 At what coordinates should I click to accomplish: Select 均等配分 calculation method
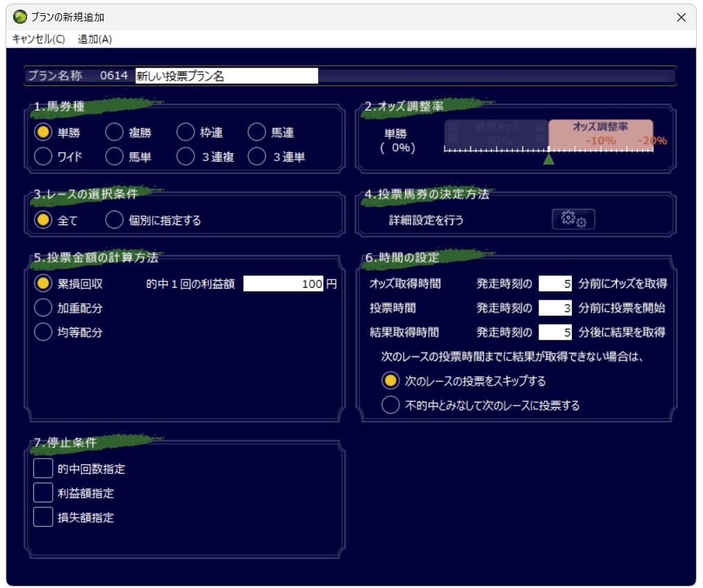tap(43, 332)
